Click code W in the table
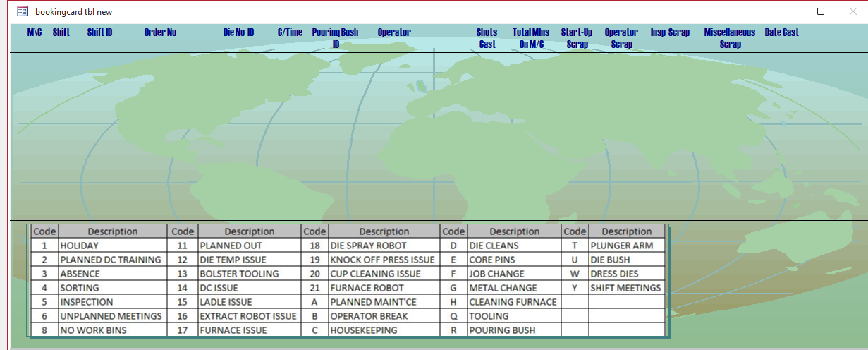The width and height of the screenshot is (868, 350). [x=575, y=274]
